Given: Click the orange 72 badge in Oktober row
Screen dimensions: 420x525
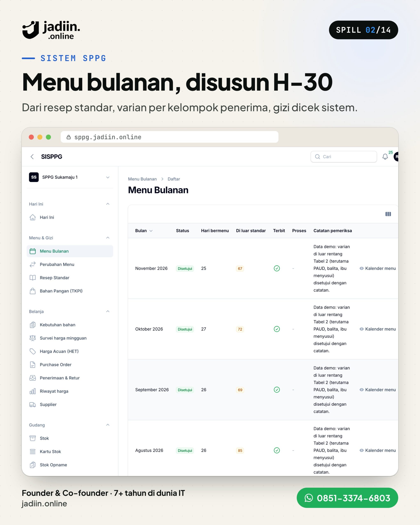Looking at the screenshot, I should [240, 329].
